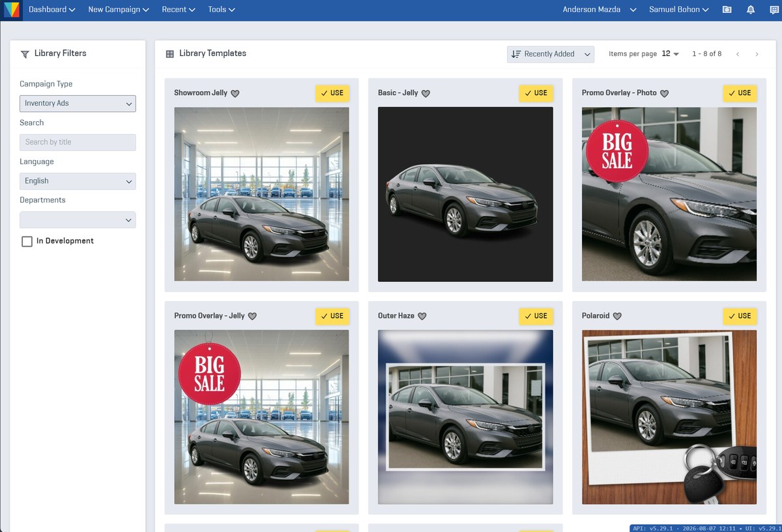Click the Campaign Type label
The width and height of the screenshot is (782, 532).
point(46,84)
